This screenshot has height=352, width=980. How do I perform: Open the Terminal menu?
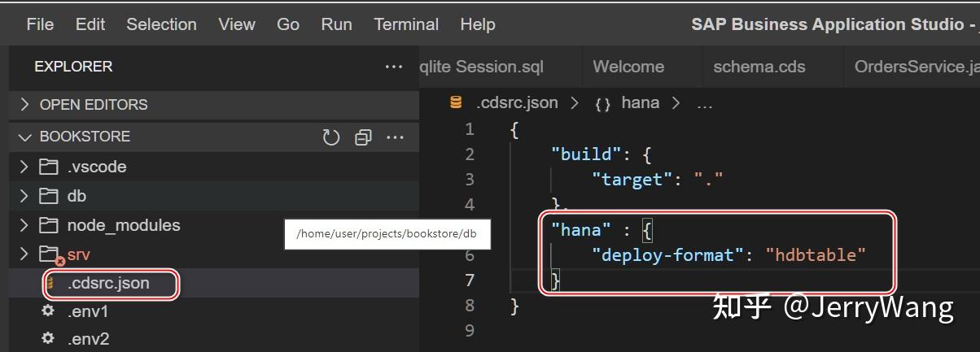click(x=406, y=24)
